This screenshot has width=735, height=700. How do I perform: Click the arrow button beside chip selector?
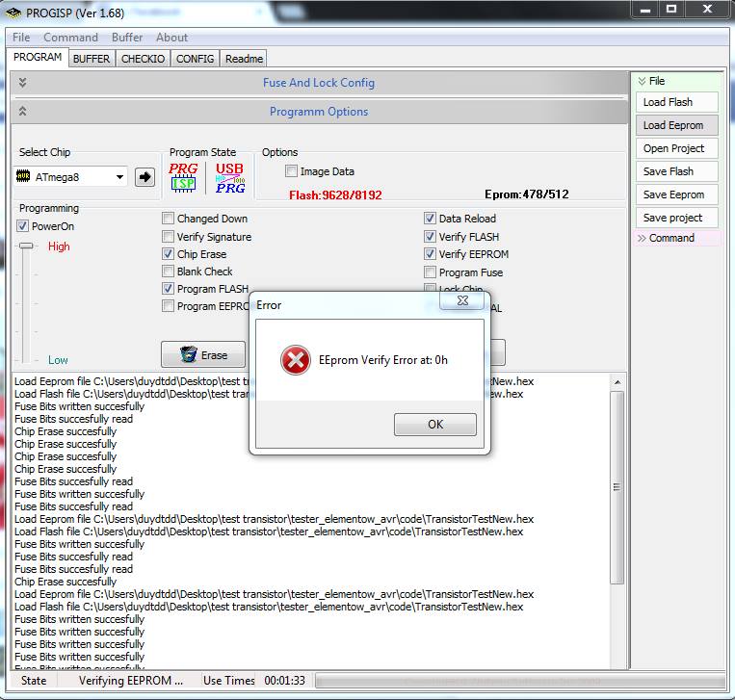[x=144, y=177]
